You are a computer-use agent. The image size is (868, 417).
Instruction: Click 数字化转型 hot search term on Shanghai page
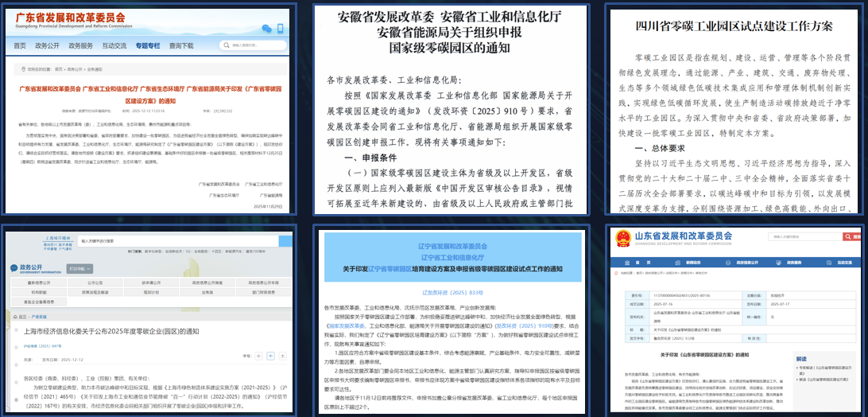tap(153, 251)
